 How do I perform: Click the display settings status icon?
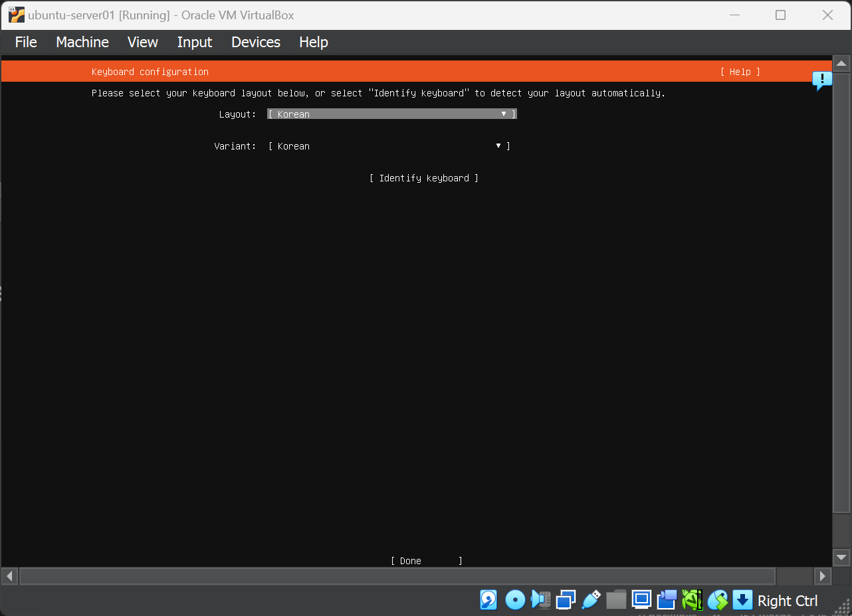click(641, 600)
